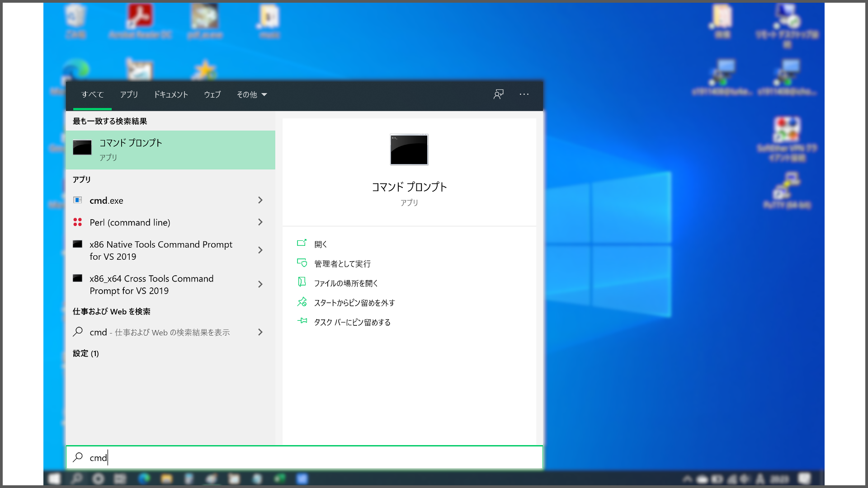The height and width of the screenshot is (488, 868).
Task: Click the Windows Start button on taskbar
Action: (x=54, y=479)
